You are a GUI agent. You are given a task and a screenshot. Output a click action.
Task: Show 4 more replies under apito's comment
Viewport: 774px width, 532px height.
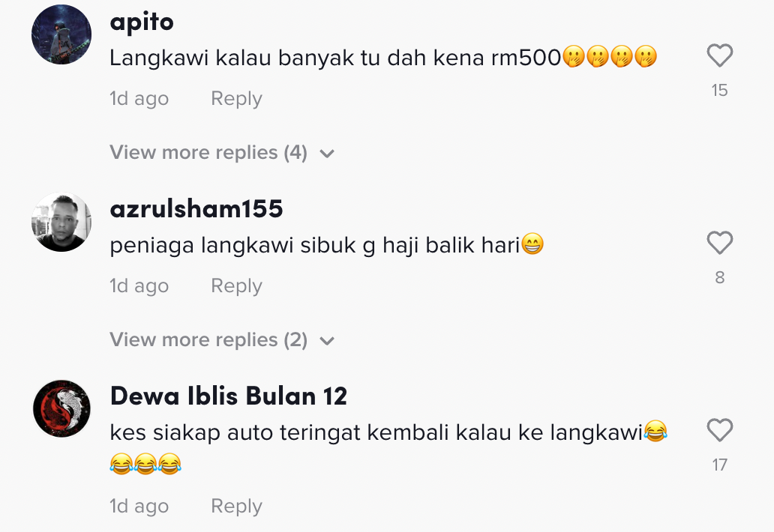[x=208, y=152]
